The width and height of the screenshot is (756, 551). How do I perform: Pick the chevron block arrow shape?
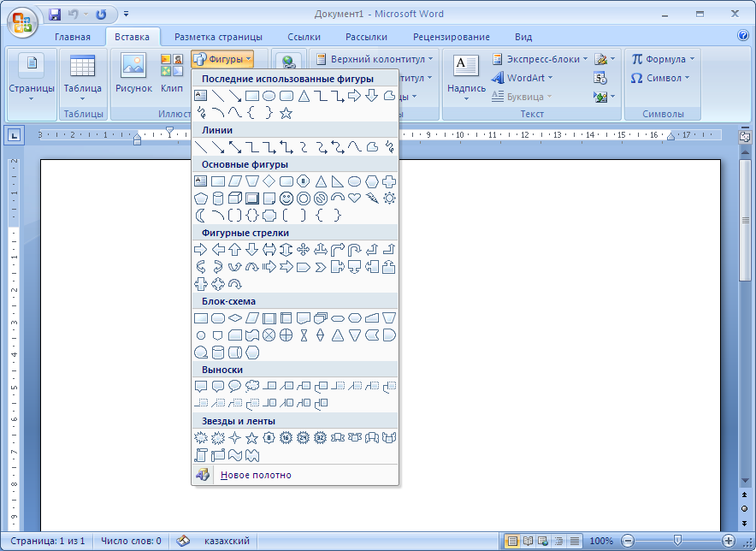point(321,267)
